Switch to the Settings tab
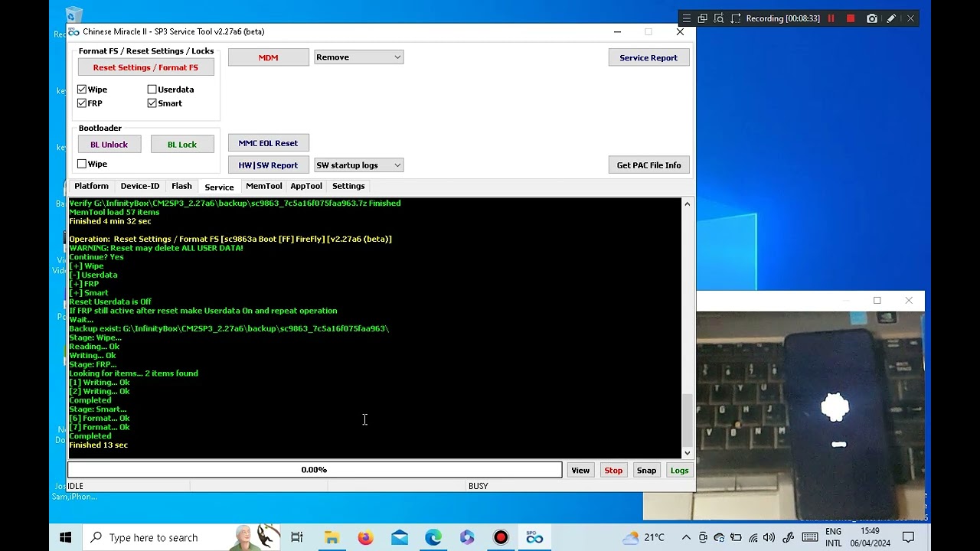The image size is (980, 551). coord(348,186)
